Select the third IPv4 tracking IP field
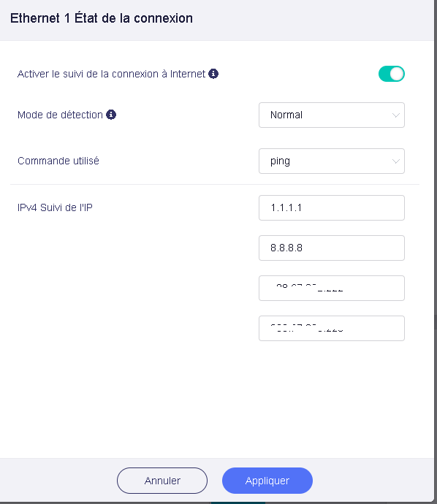The width and height of the screenshot is (437, 504). pos(332,288)
